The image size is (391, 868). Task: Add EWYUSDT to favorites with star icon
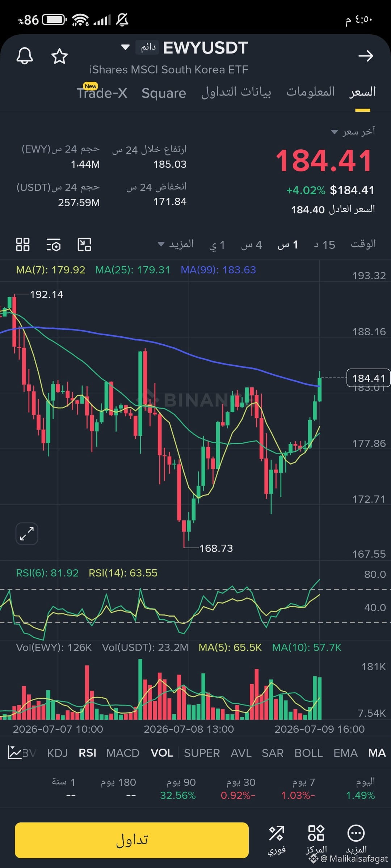click(59, 56)
